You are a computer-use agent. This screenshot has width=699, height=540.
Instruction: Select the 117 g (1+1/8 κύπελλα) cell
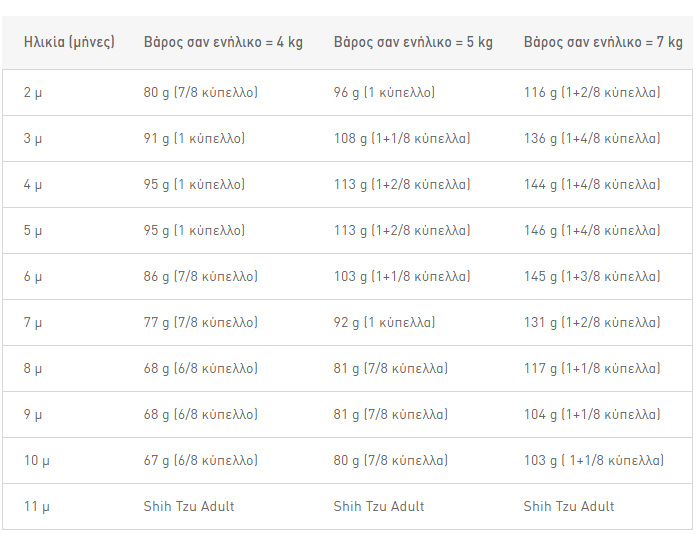tap(592, 368)
